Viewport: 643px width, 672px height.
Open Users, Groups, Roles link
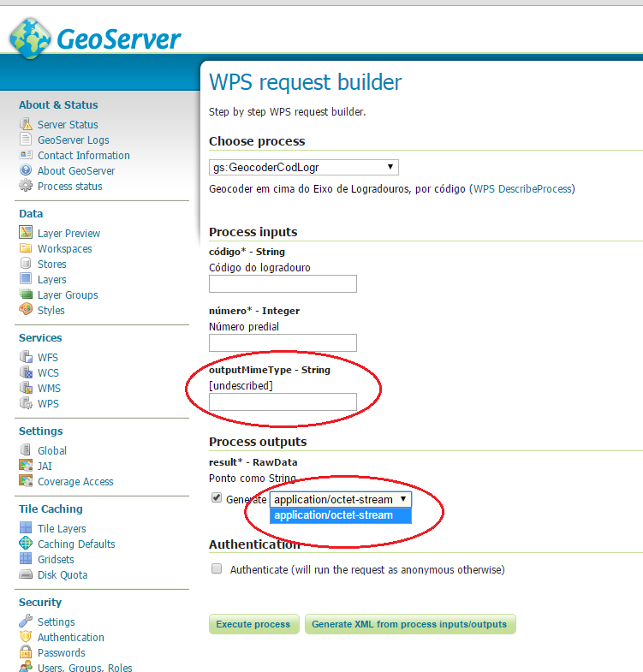(85, 668)
